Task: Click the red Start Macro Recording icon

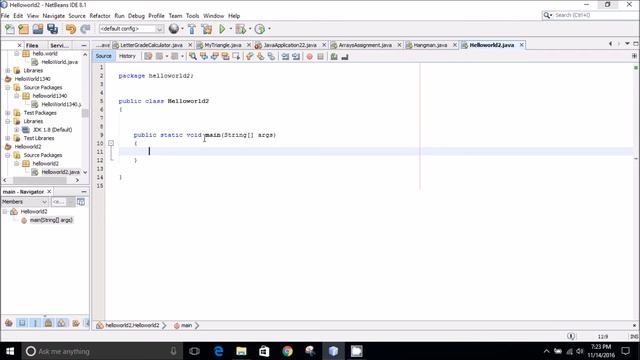Action: click(x=309, y=56)
